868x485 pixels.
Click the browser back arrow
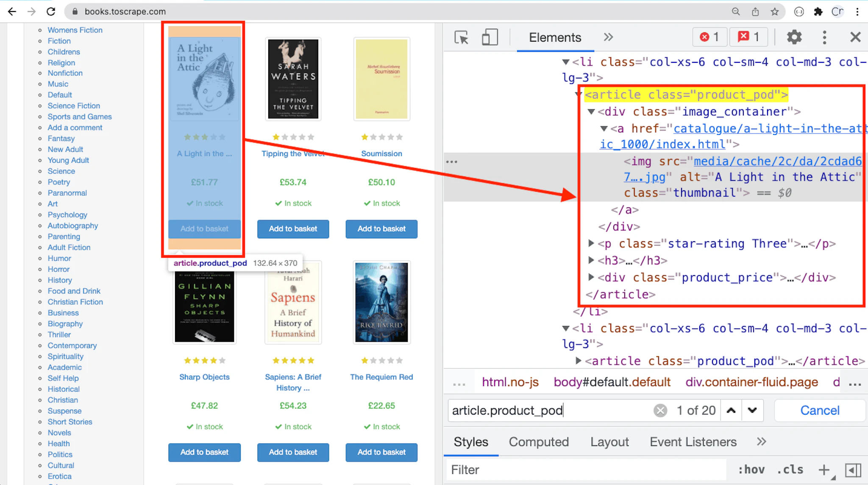point(12,11)
